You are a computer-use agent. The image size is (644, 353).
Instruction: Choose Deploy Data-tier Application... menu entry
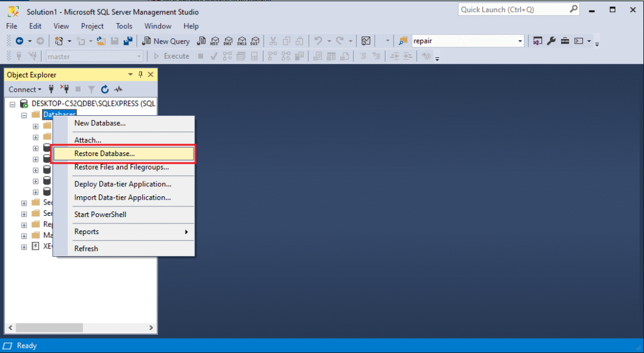124,184
